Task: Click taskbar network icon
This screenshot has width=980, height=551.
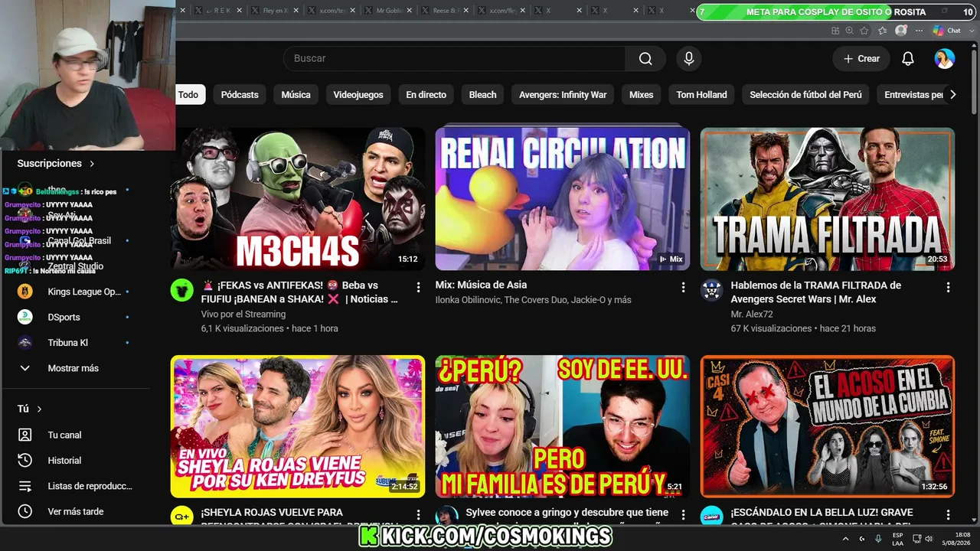Action: [917, 539]
